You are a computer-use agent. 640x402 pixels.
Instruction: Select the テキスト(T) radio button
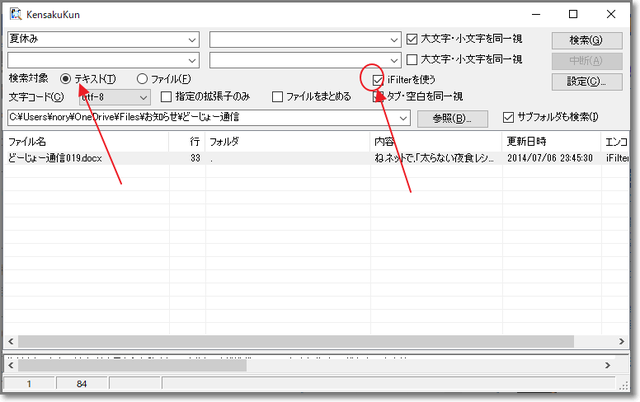point(66,78)
